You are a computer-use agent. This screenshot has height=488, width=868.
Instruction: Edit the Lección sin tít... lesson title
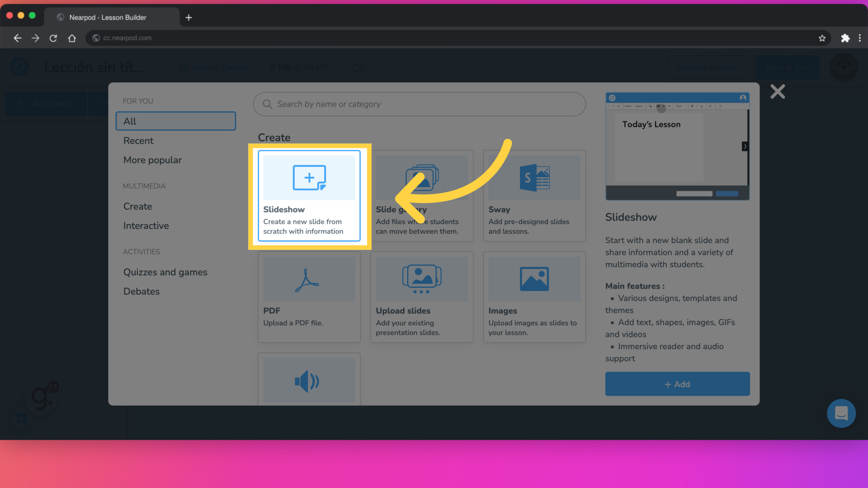coord(94,67)
